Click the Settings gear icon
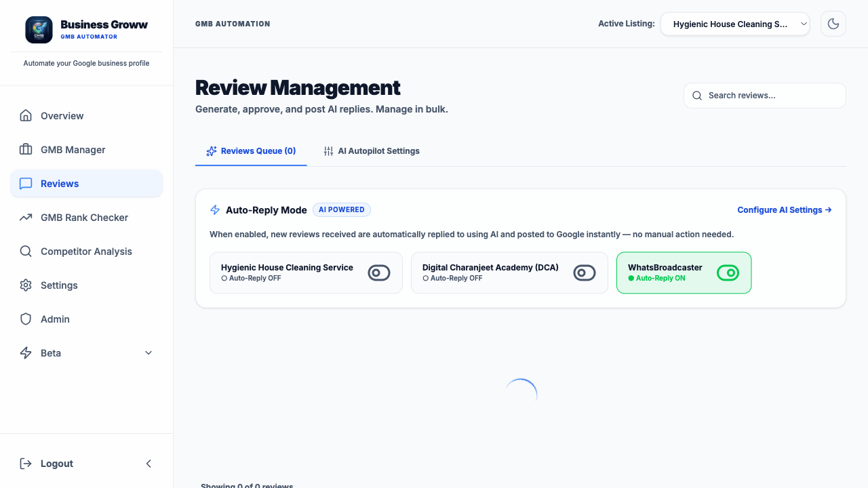Viewport: 868px width, 488px height. tap(26, 285)
